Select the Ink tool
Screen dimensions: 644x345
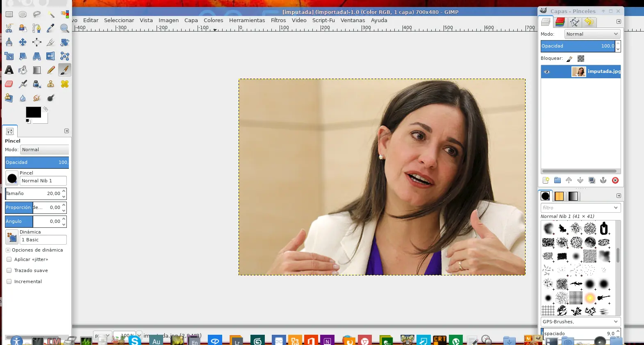pyautogui.click(x=37, y=84)
